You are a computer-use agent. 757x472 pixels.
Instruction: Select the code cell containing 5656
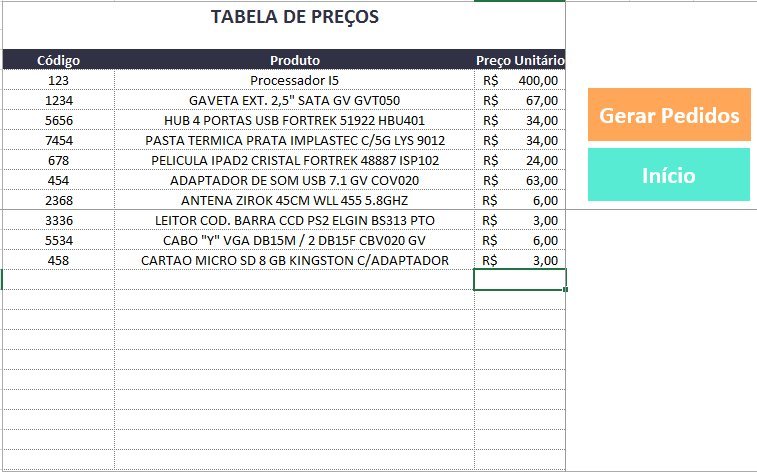[x=58, y=120]
